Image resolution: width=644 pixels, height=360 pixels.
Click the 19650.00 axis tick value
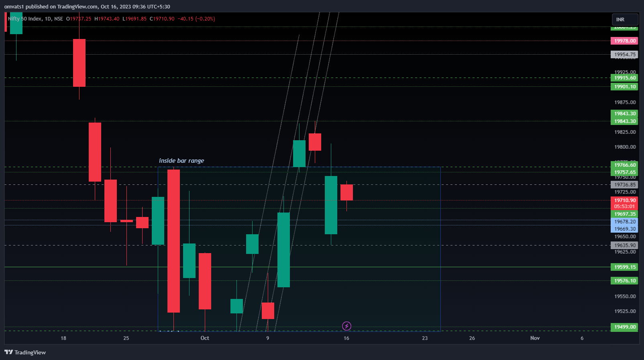click(625, 237)
